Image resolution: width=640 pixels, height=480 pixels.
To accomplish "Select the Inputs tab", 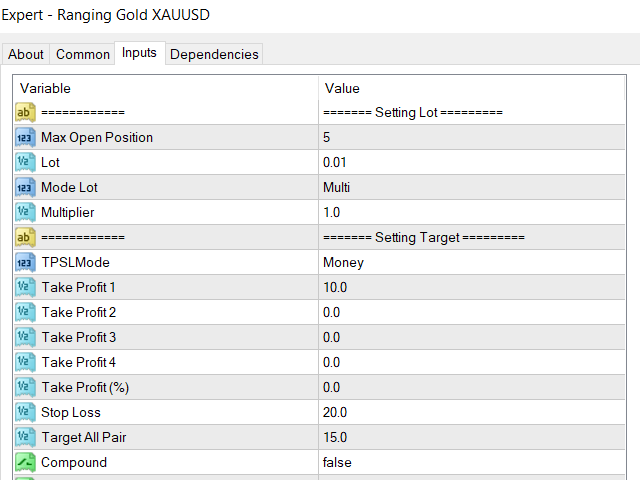I will [139, 53].
